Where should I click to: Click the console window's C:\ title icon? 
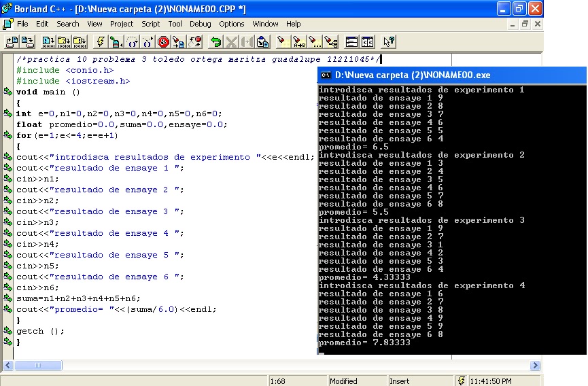pyautogui.click(x=326, y=75)
